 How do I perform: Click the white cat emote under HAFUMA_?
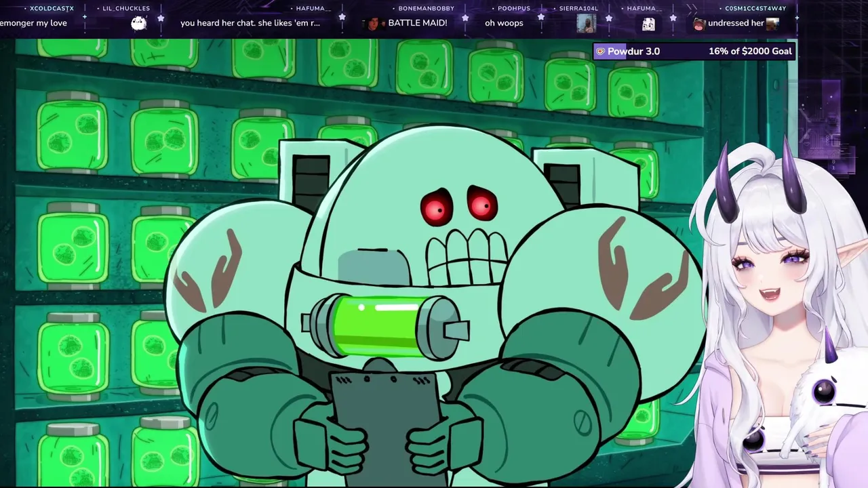tap(648, 24)
